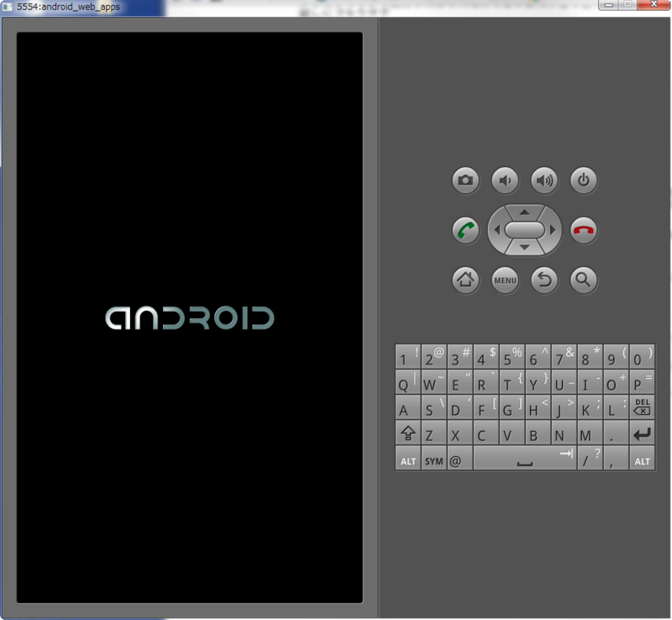The image size is (672, 620).
Task: Open search with the magnifier icon
Action: pos(583,281)
